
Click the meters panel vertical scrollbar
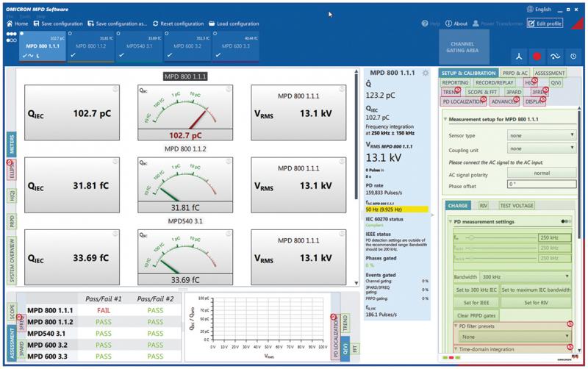coord(356,135)
